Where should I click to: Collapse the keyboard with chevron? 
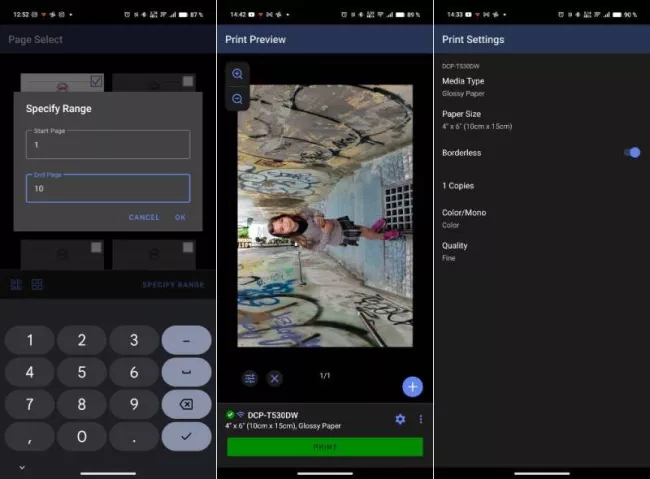pyautogui.click(x=22, y=467)
